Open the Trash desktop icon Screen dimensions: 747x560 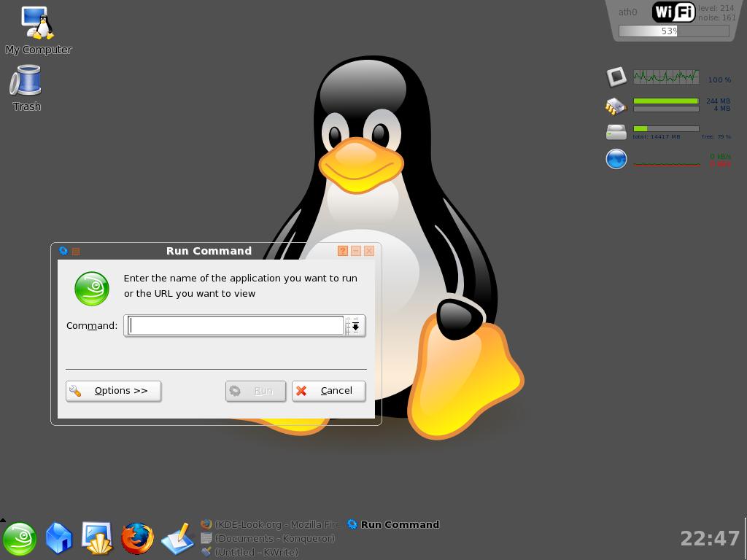tap(26, 88)
